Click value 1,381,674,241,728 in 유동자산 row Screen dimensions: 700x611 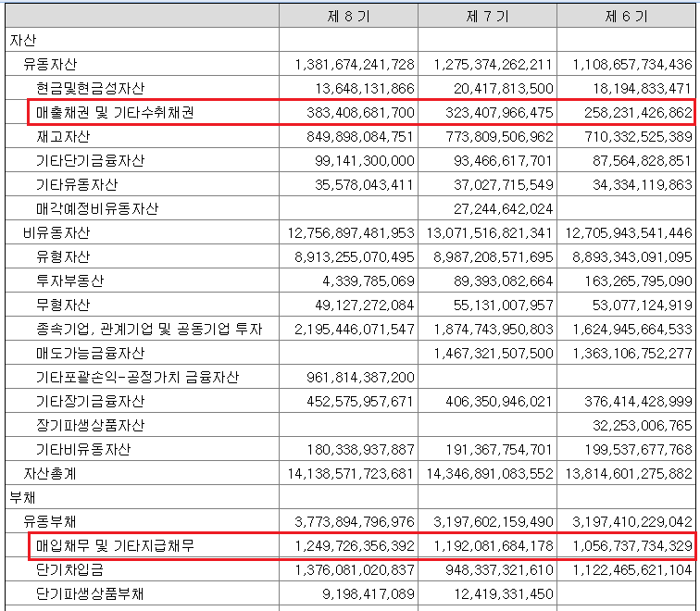tap(355, 64)
